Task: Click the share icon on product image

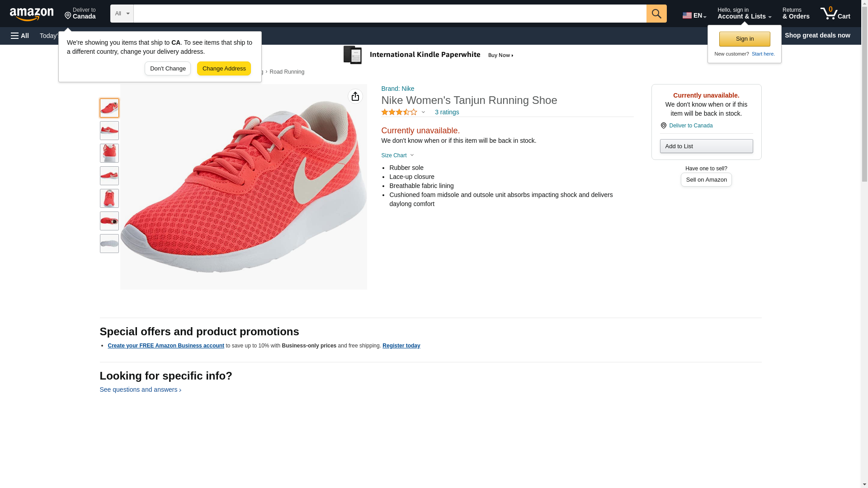Action: coord(355,96)
